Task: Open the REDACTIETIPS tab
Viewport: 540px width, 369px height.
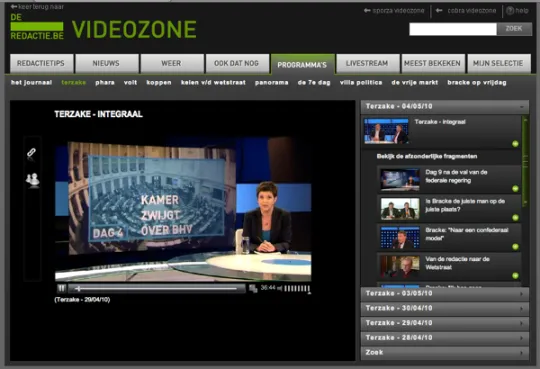Action: pyautogui.click(x=42, y=63)
